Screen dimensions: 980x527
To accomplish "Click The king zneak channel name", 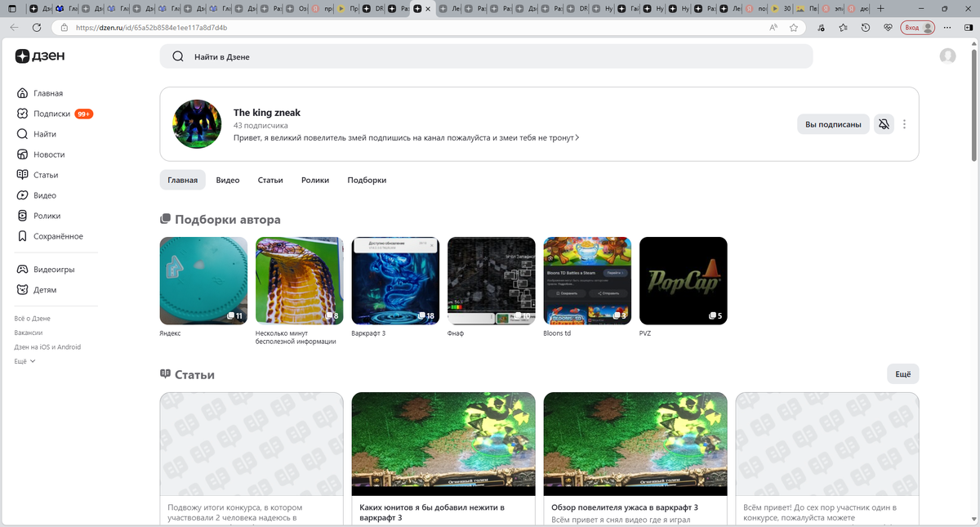I will point(267,112).
